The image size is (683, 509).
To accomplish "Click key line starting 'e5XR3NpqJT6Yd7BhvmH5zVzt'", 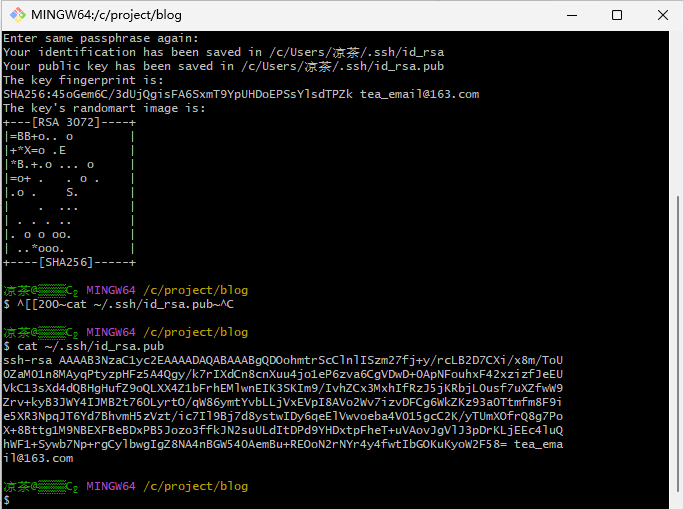I will [x=283, y=416].
